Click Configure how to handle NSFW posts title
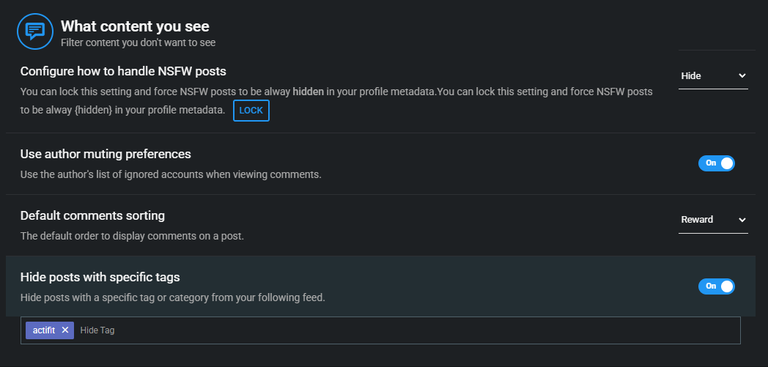 123,71
